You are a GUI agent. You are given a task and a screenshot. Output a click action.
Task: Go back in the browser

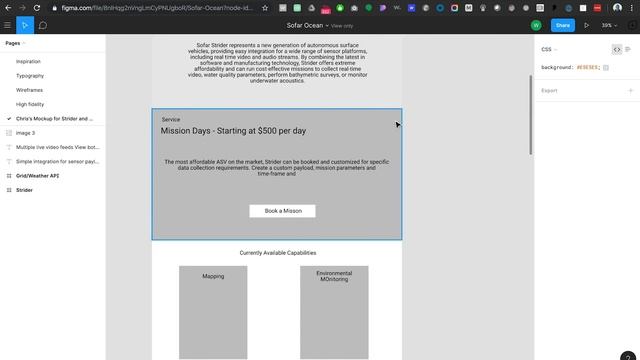tap(8, 8)
